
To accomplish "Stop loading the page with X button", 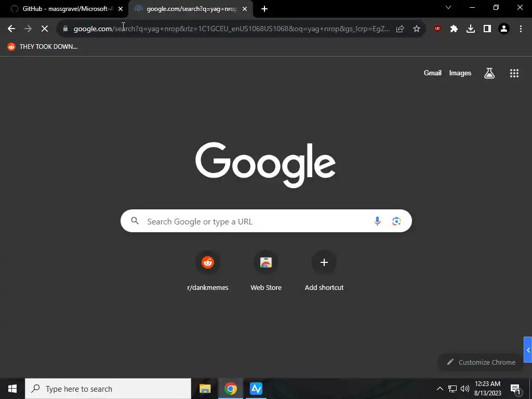I will click(x=45, y=29).
